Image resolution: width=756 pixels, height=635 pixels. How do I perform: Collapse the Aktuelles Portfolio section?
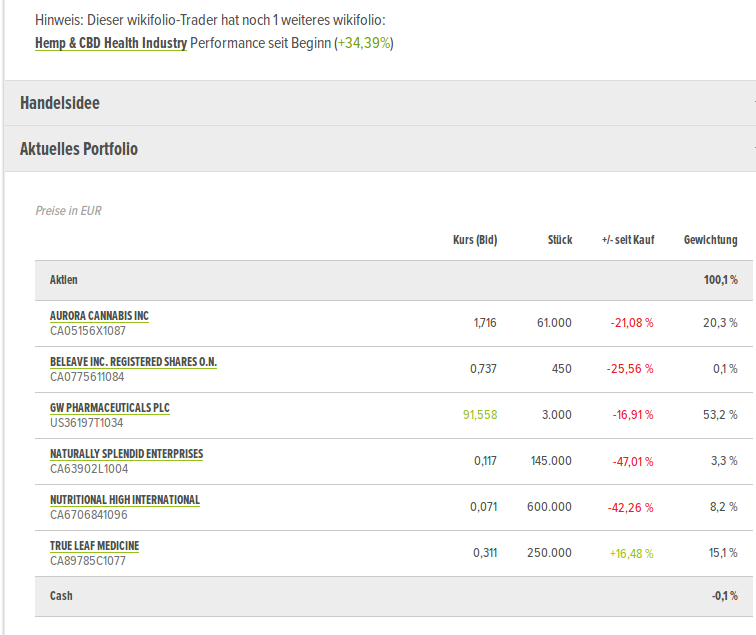coord(79,149)
